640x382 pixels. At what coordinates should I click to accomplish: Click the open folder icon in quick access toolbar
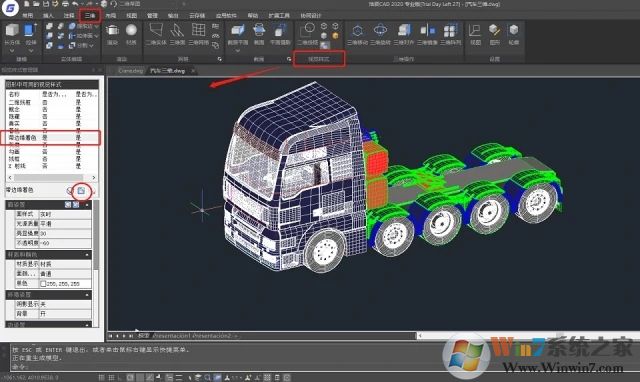36,4
